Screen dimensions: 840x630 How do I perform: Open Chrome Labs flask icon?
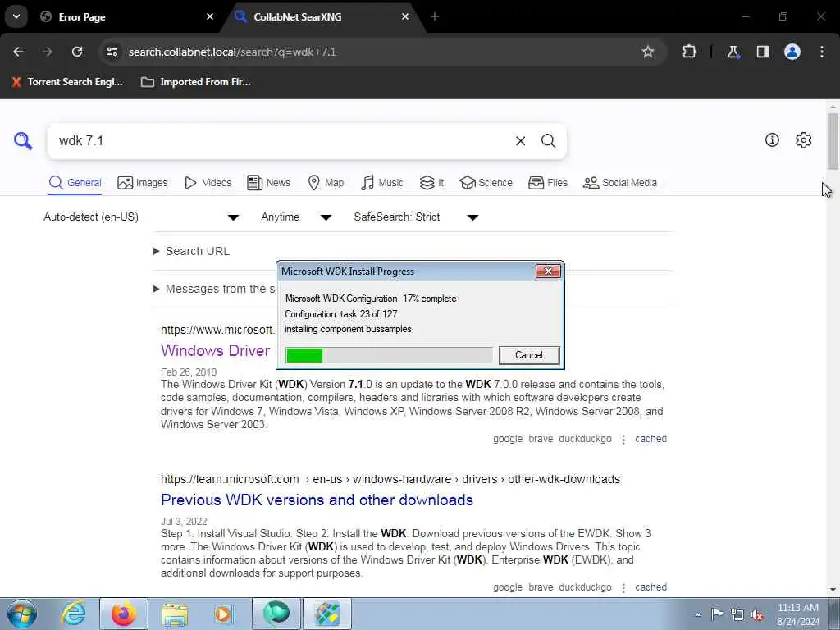[x=733, y=52]
